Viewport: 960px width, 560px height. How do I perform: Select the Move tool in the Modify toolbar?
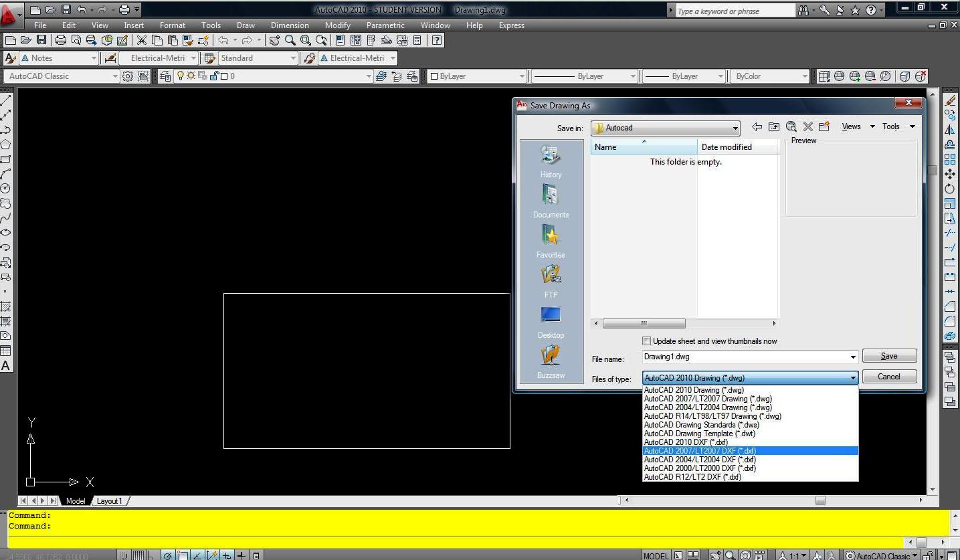click(x=950, y=174)
